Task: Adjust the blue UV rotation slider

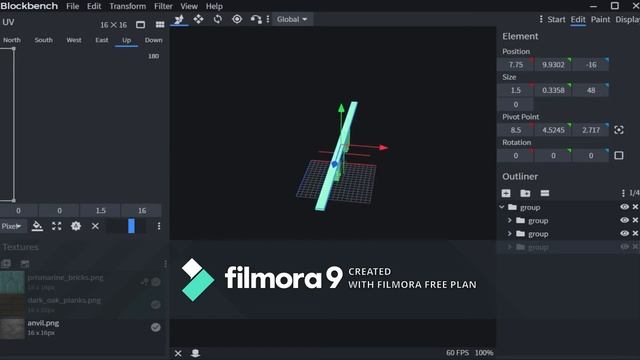Action: click(x=131, y=226)
